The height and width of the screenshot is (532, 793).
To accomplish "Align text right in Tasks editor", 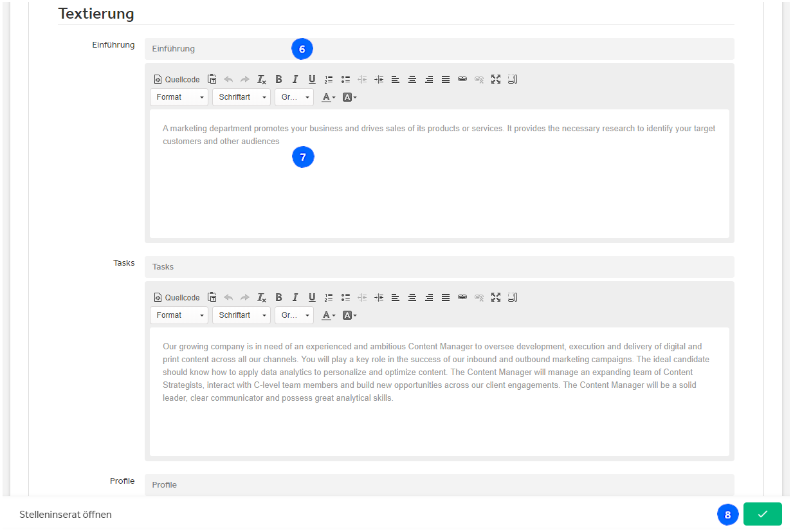I will (429, 298).
